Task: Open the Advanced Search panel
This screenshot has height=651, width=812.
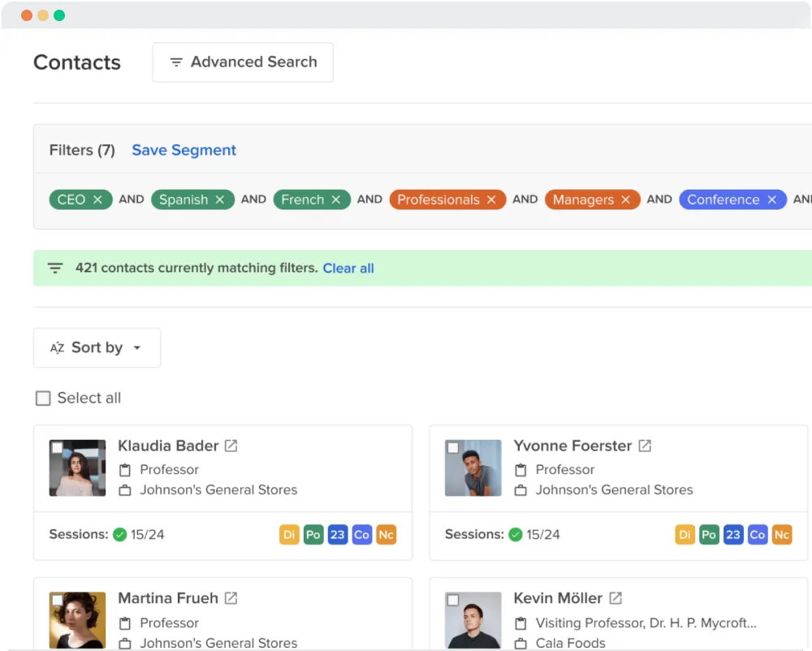Action: tap(243, 63)
